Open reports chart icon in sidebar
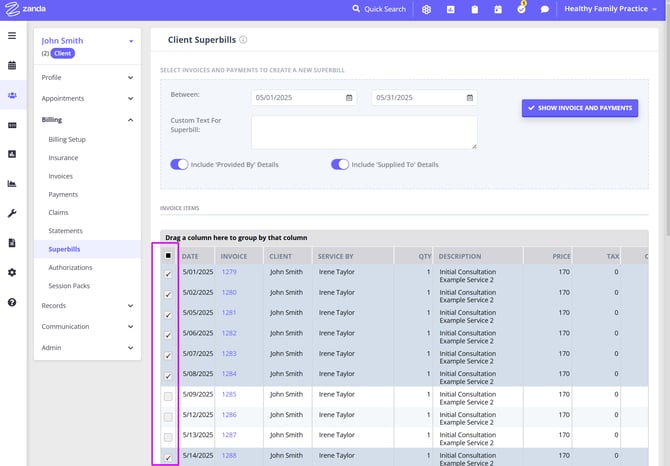670x466 pixels. click(12, 184)
